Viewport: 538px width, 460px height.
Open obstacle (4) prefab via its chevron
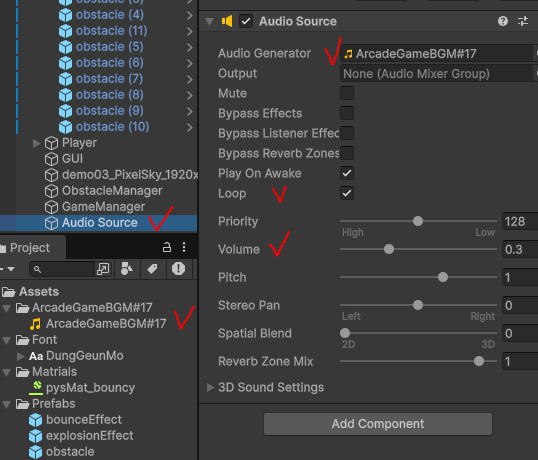click(190, 15)
